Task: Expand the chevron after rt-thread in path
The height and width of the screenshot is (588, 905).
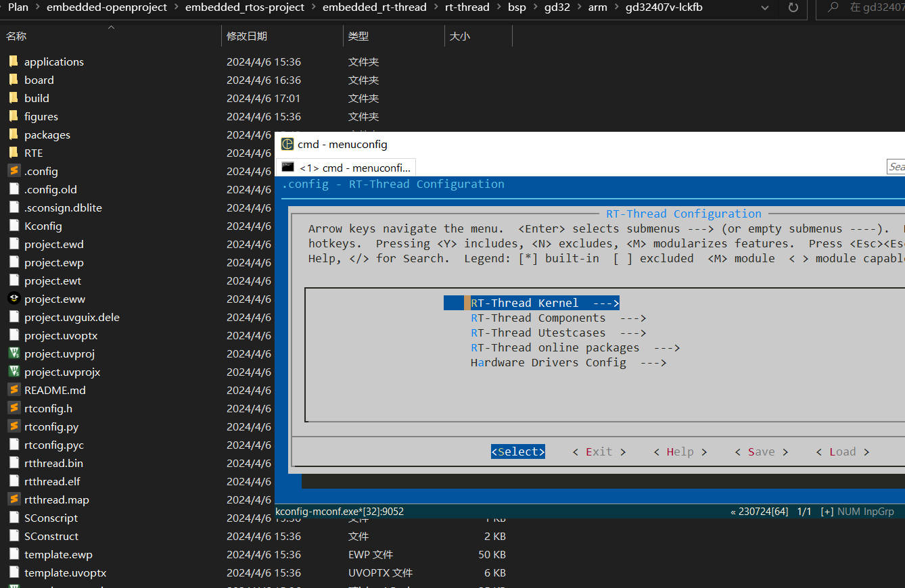Action: (498, 7)
